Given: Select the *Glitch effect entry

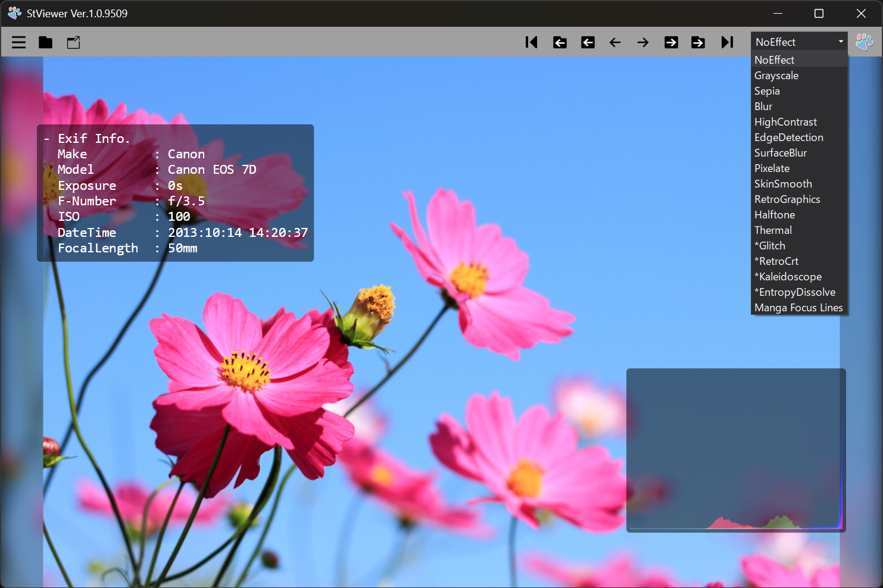Looking at the screenshot, I should coord(770,245).
